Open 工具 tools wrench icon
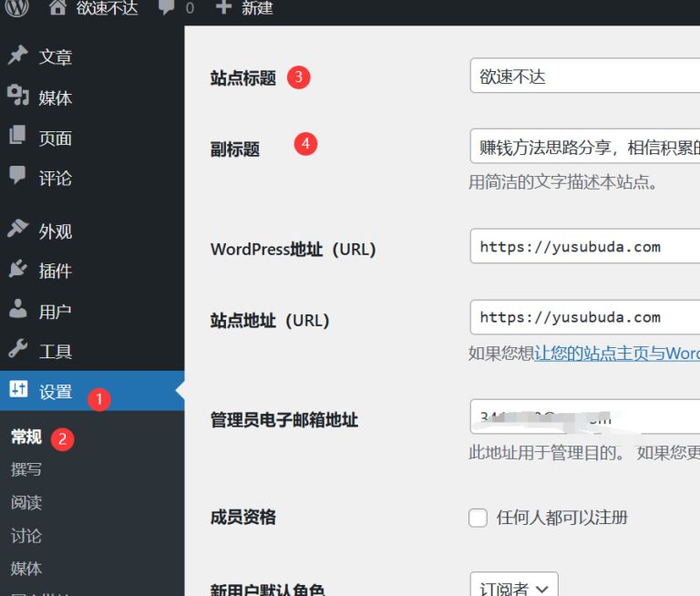 click(x=18, y=351)
